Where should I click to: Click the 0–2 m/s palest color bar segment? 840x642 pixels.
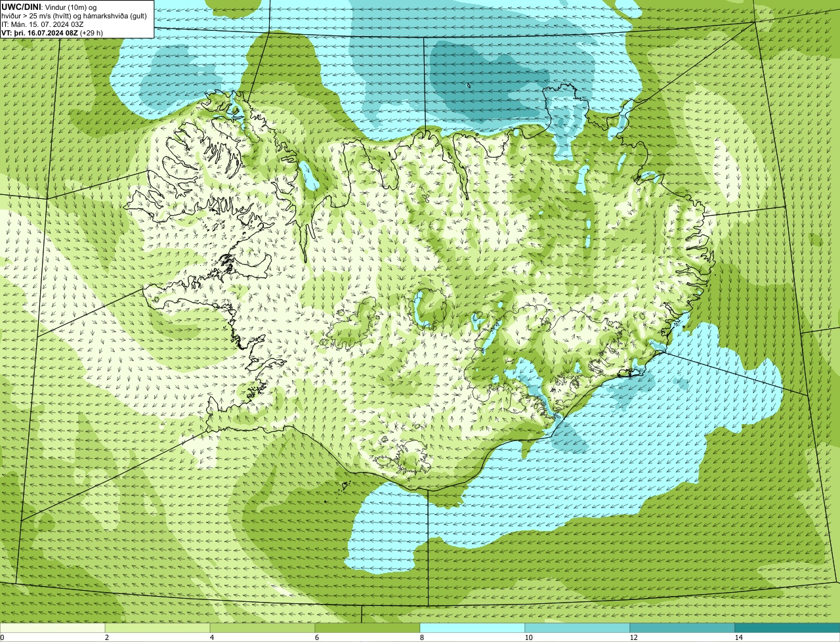[52, 628]
